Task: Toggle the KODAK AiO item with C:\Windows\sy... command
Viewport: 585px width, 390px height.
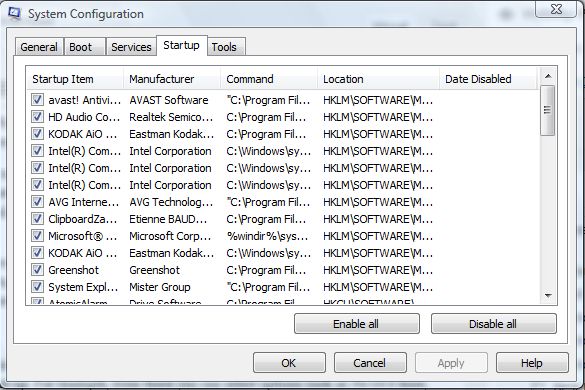Action: 37,253
